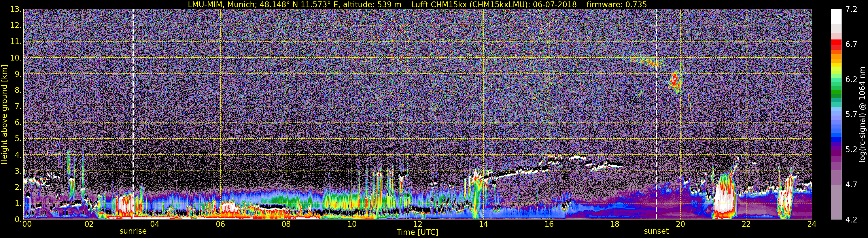
Task: Click the height axis tick label '7.'
Action: 18,107
